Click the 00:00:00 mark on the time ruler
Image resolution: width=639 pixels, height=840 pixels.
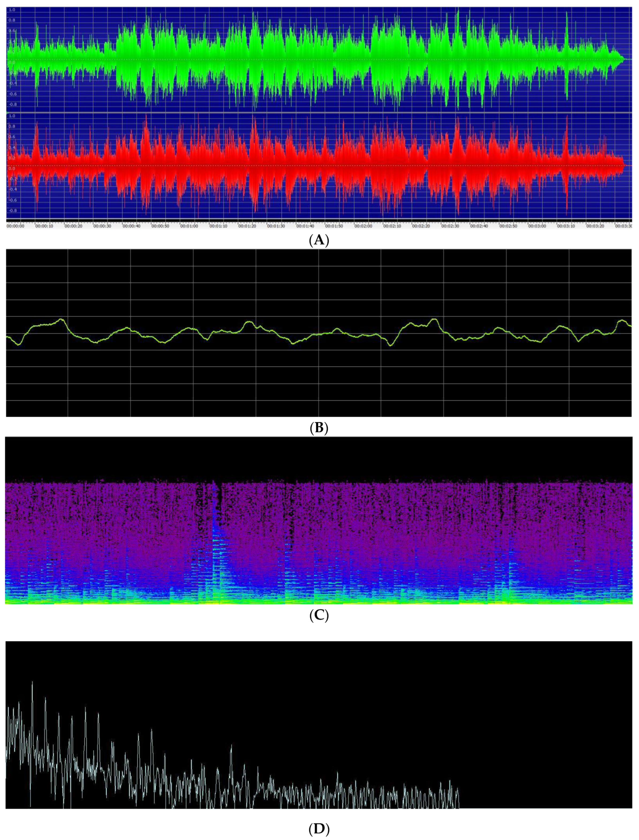pos(16,226)
